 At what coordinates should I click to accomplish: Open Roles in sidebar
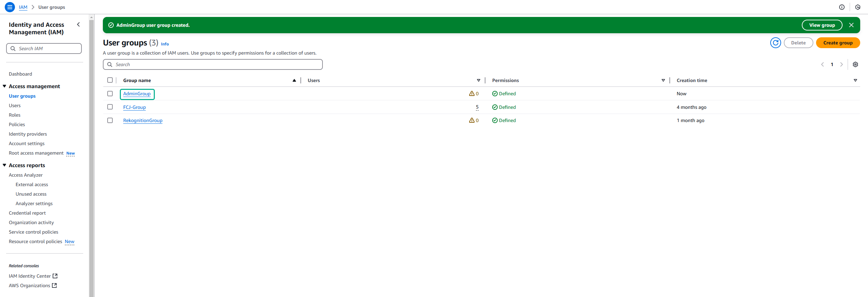click(x=15, y=115)
